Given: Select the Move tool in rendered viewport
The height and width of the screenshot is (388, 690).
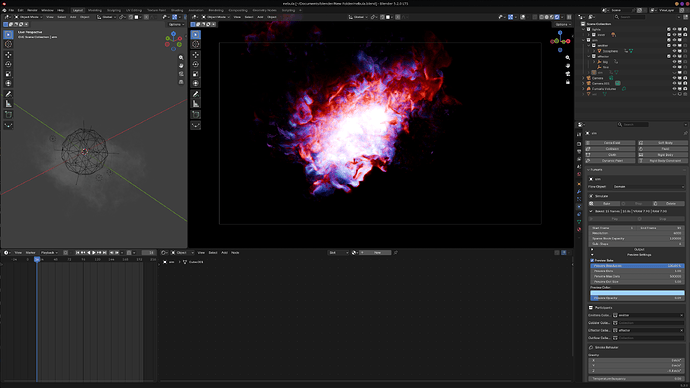Looking at the screenshot, I should (196, 55).
